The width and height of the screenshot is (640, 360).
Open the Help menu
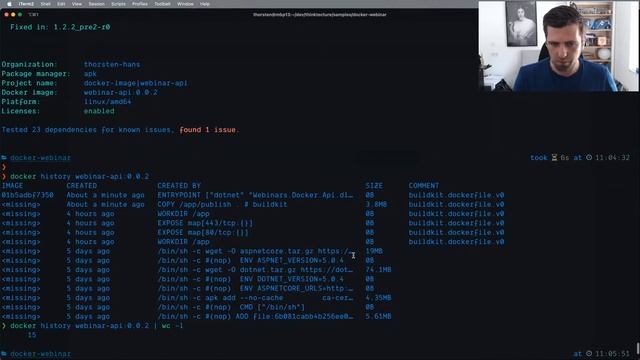[x=204, y=4]
